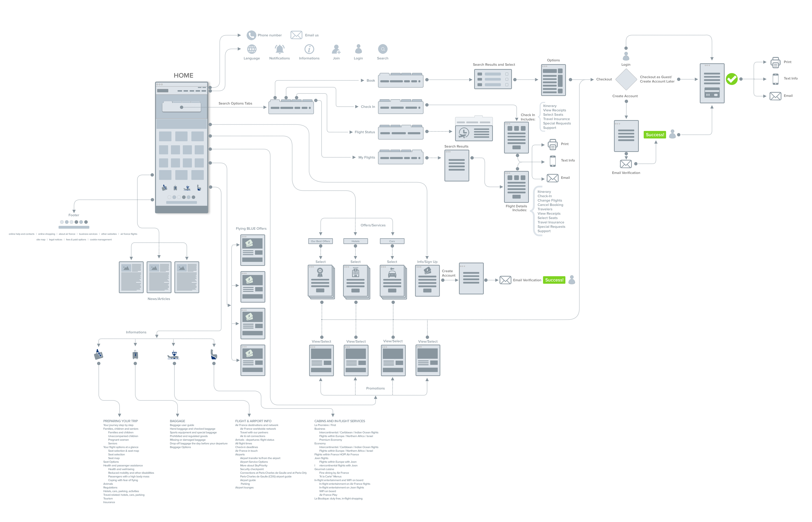This screenshot has width=812, height=522.
Task: Click the 'Checkout as Guest/ Create Account Later' label
Action: click(657, 79)
